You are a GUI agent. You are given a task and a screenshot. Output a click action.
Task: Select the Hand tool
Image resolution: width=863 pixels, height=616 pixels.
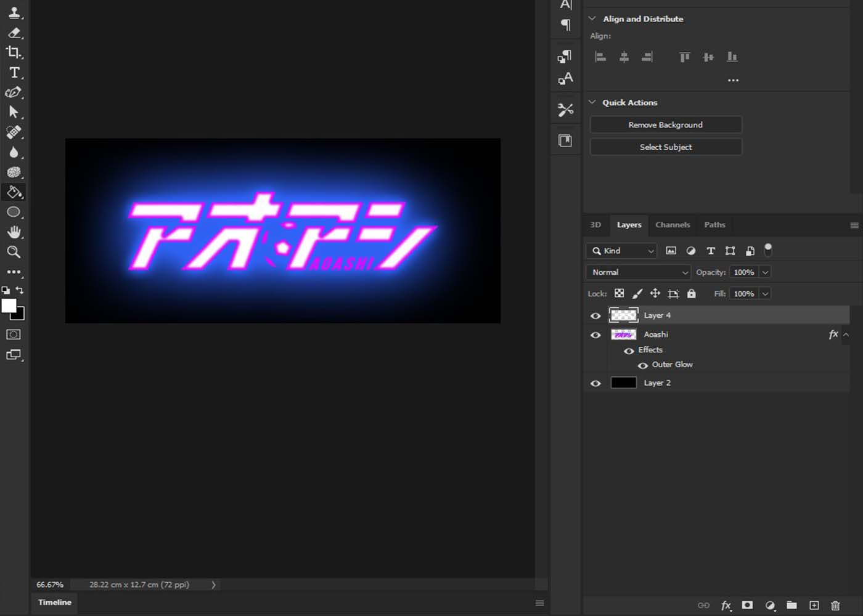tap(14, 232)
